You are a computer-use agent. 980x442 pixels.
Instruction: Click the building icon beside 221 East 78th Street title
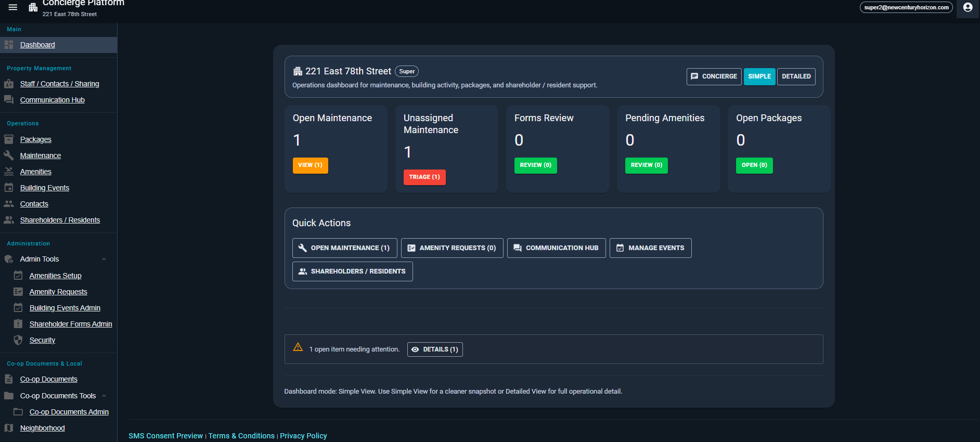coord(298,71)
